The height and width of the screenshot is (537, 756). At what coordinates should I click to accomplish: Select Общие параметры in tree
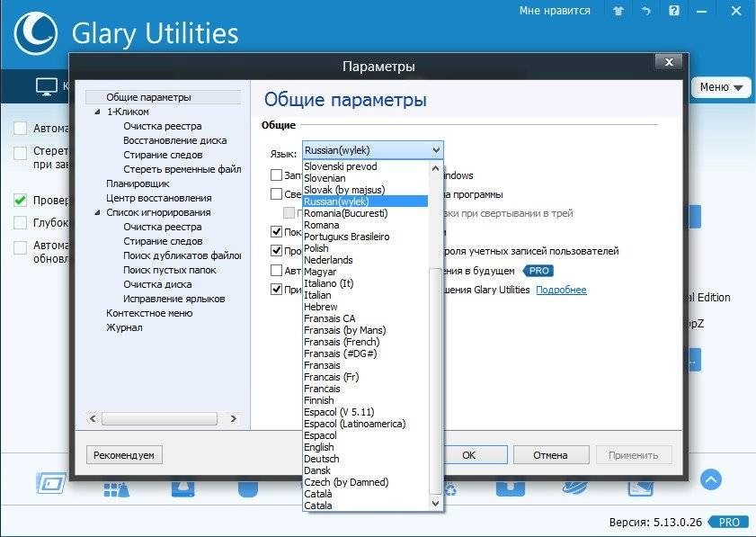pos(148,97)
